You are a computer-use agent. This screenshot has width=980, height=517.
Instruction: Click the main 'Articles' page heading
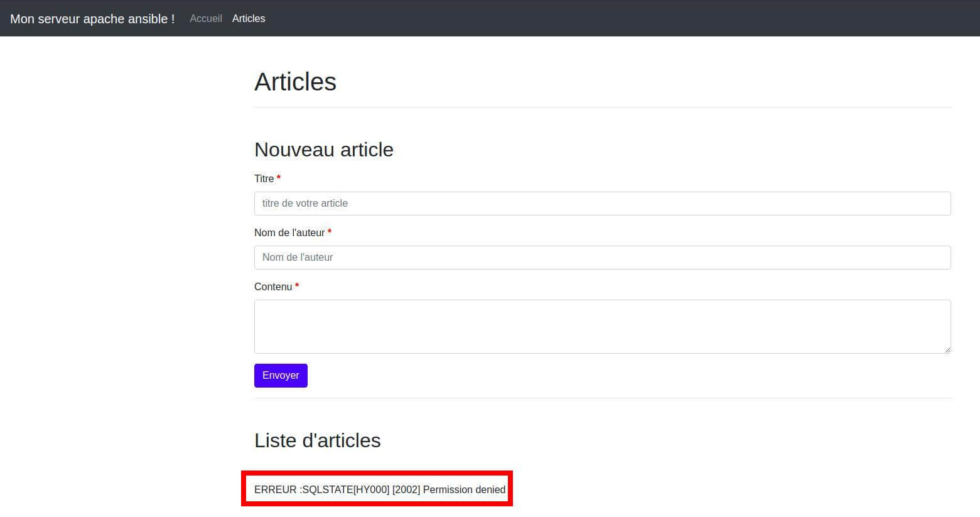point(295,82)
